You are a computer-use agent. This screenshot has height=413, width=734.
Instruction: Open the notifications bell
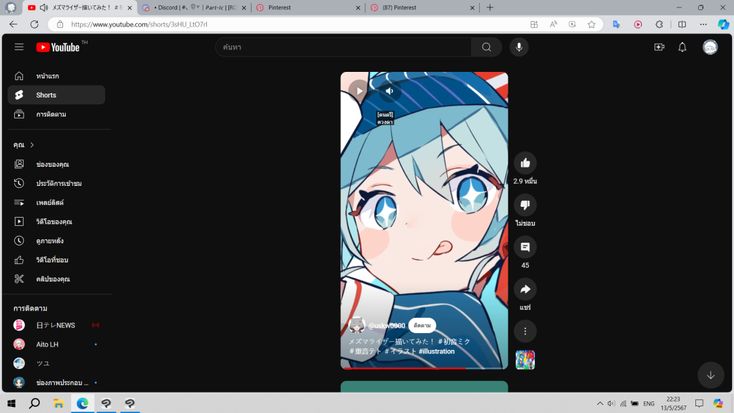coord(682,47)
